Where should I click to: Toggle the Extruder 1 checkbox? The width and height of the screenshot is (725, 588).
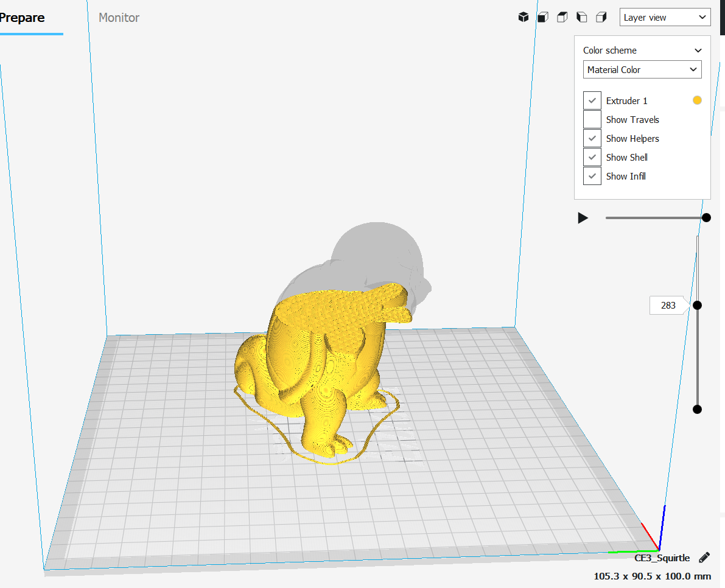592,101
